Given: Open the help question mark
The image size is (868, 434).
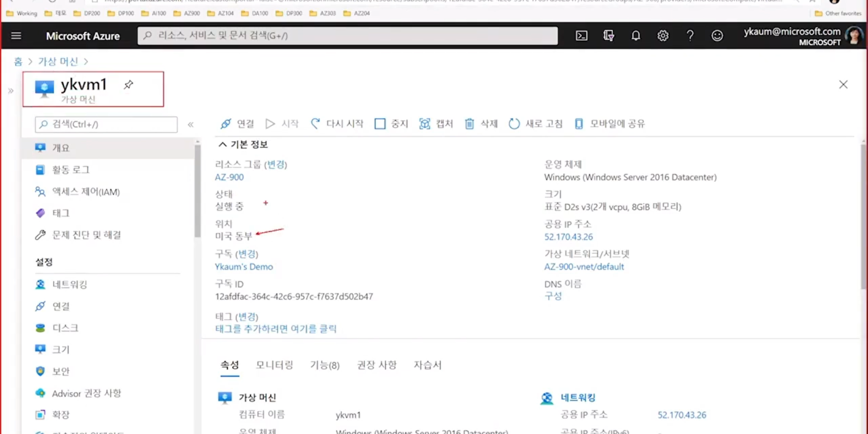Looking at the screenshot, I should (x=690, y=35).
